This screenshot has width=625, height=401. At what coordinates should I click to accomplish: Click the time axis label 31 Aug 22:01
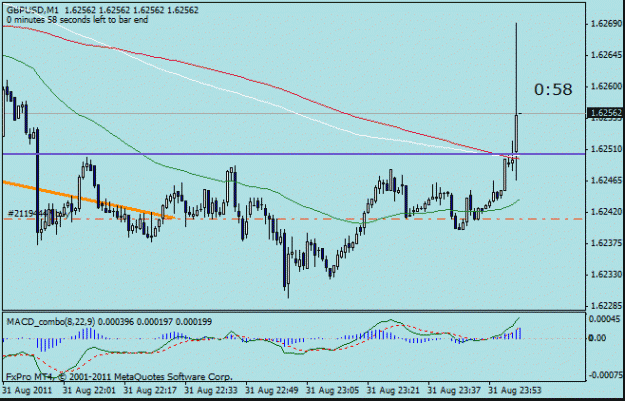coord(89,389)
